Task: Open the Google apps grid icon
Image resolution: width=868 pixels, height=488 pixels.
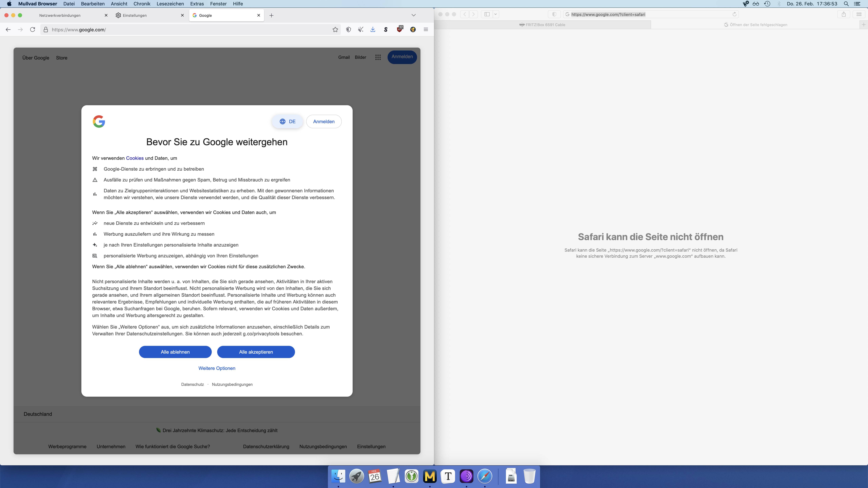Action: click(x=378, y=58)
